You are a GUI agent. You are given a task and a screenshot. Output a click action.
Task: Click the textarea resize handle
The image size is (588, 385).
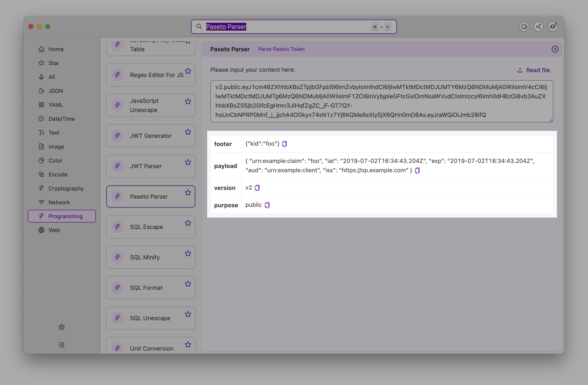(x=551, y=120)
